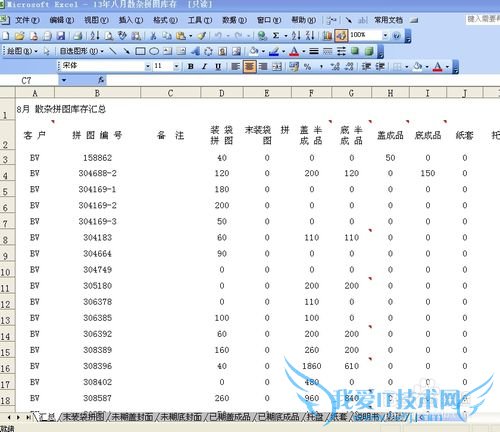Sort ascending A to Z
500x432 pixels.
(296, 35)
